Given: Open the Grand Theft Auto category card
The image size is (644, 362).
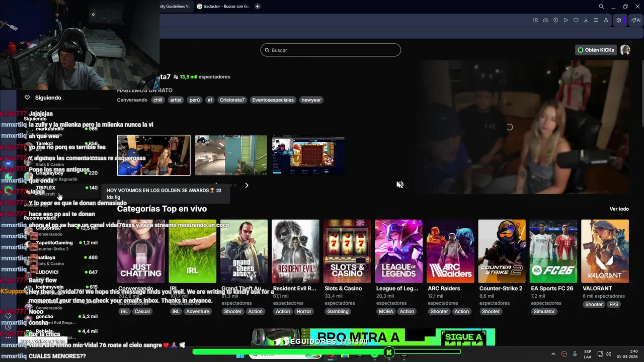Looking at the screenshot, I should point(244,251).
